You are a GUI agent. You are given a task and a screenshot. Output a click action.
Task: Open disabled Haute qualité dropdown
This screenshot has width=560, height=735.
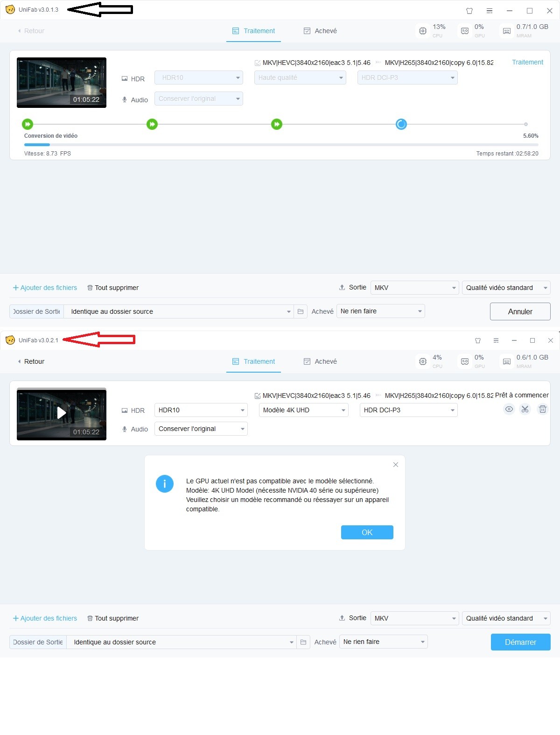pos(300,78)
